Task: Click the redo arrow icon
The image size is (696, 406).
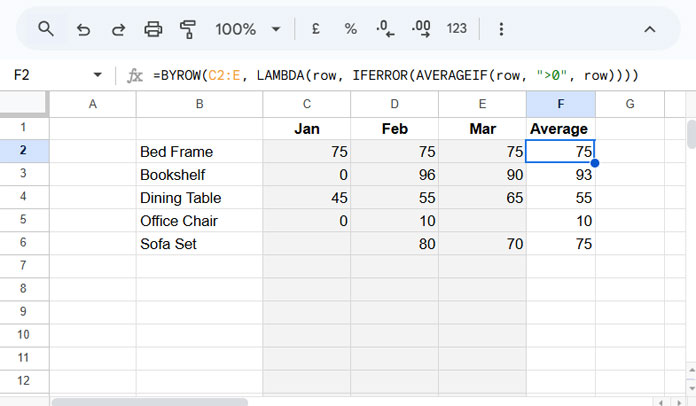Action: click(x=118, y=30)
